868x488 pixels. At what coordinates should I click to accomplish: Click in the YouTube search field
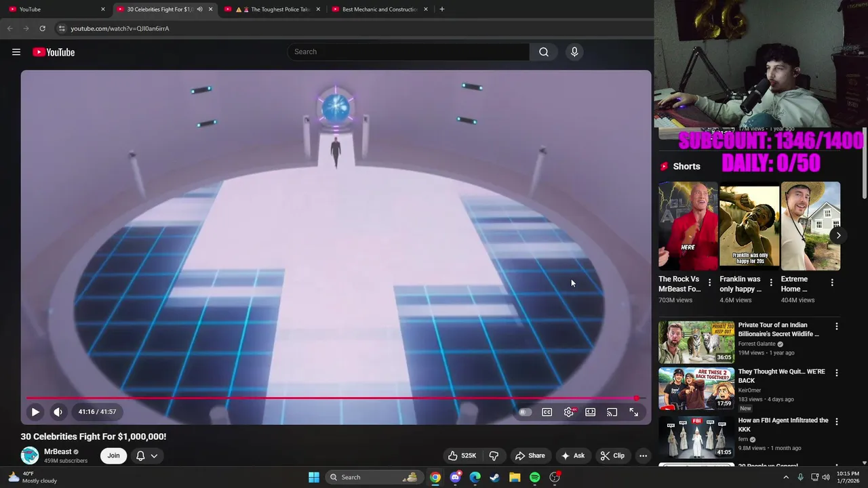point(409,52)
